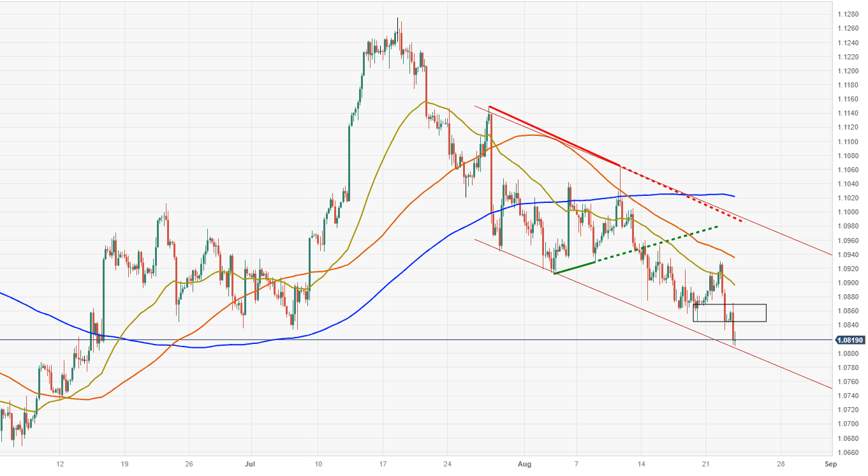Click the 1.1080 price axis label

[x=849, y=156]
